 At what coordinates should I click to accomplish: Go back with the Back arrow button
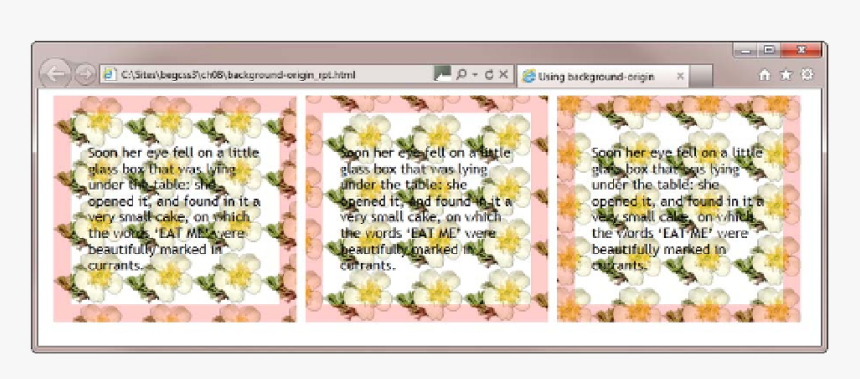(55, 73)
